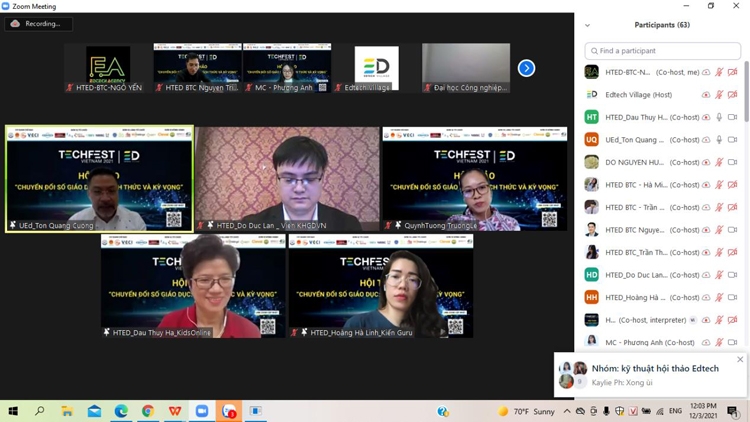750x422 pixels.
Task: Expand hidden system tray icons chevron
Action: click(x=566, y=411)
